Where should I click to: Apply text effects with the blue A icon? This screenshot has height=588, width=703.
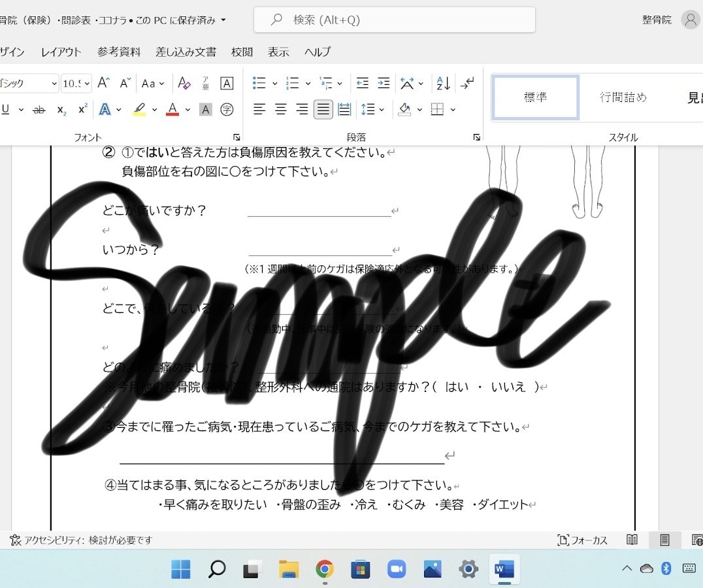coord(105,109)
